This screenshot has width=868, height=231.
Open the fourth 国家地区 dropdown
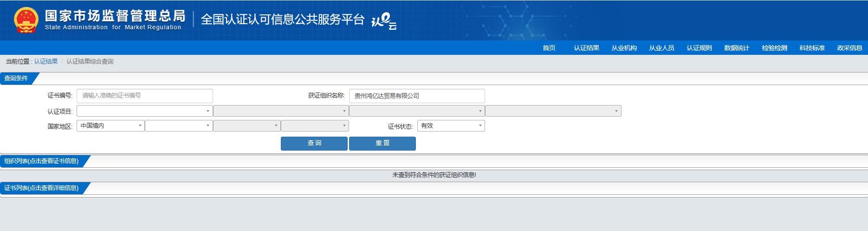pyautogui.click(x=315, y=126)
